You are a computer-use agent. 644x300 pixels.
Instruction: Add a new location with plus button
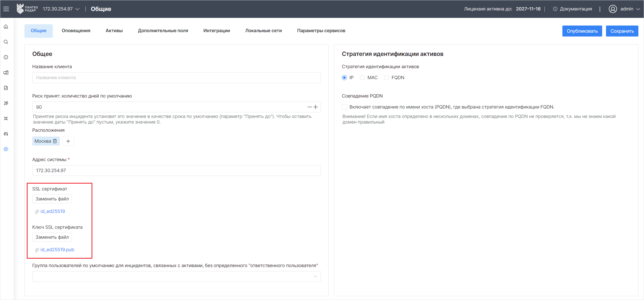[x=68, y=141]
